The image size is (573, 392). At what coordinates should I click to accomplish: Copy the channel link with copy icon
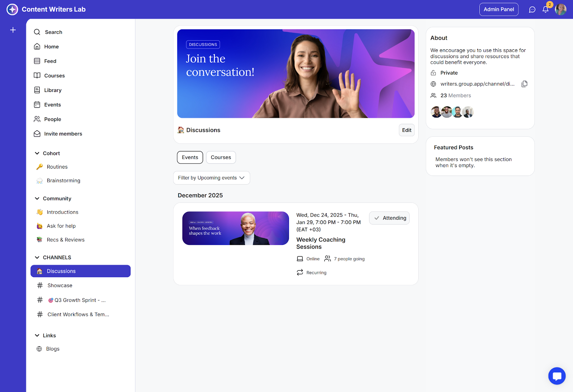(524, 84)
